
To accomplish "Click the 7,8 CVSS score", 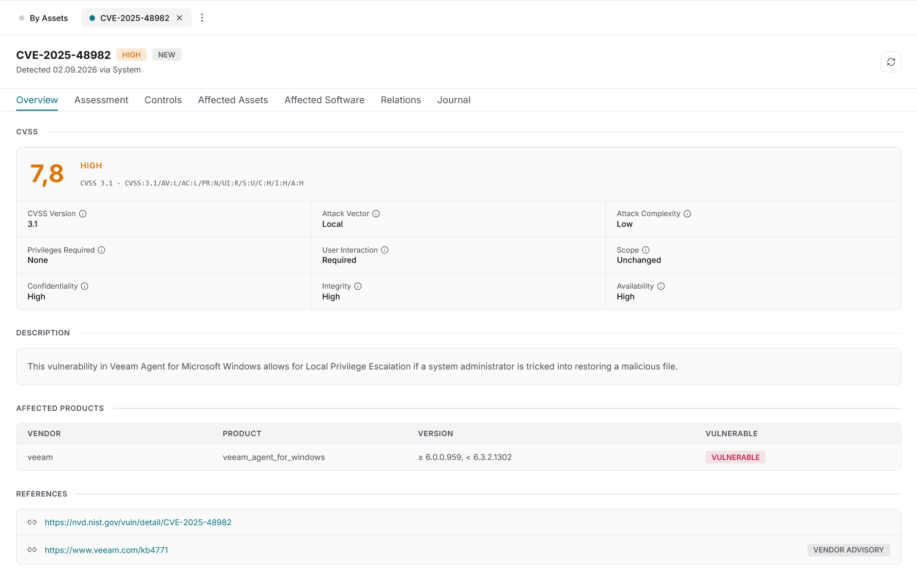I will [47, 174].
